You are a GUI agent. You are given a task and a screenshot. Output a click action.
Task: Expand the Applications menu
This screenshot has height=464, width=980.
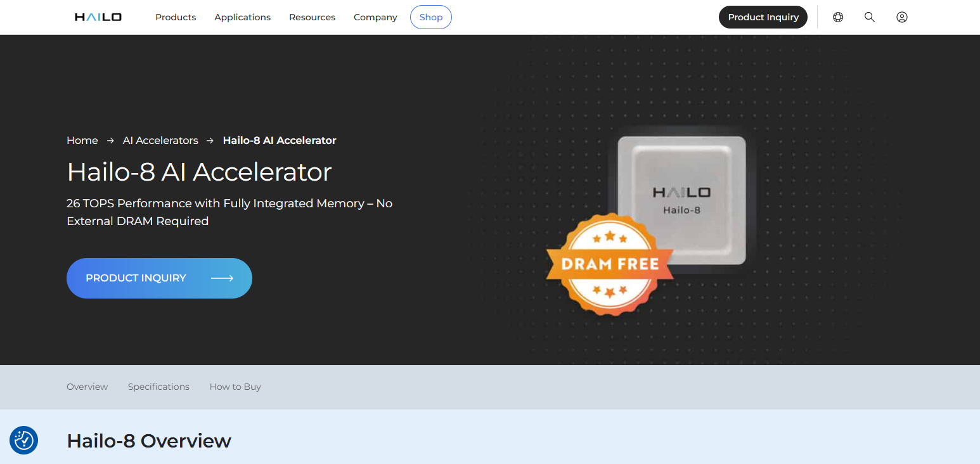[243, 17]
